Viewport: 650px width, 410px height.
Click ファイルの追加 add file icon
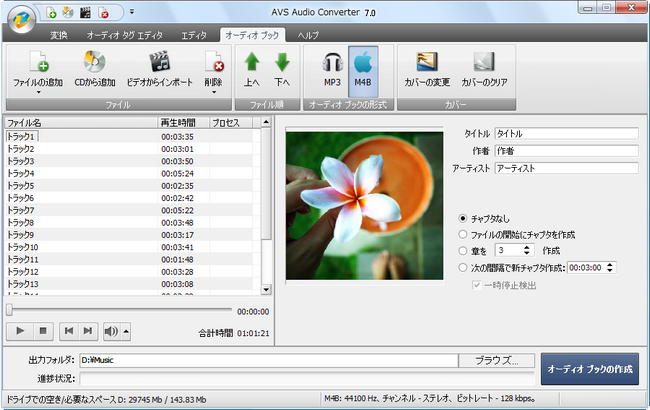tap(39, 61)
